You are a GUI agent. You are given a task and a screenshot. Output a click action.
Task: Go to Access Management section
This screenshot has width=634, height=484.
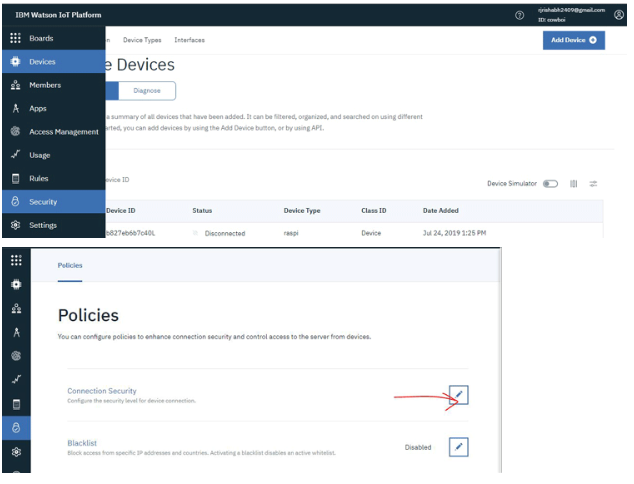tap(63, 132)
